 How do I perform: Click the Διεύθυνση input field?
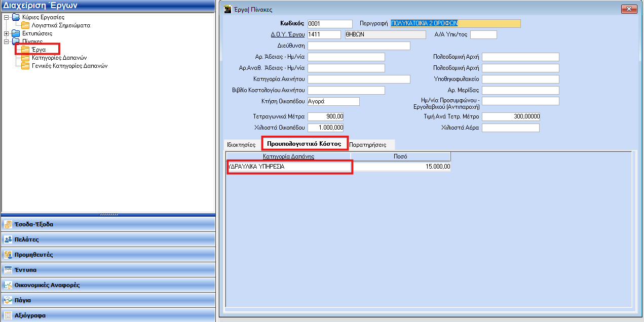(358, 46)
